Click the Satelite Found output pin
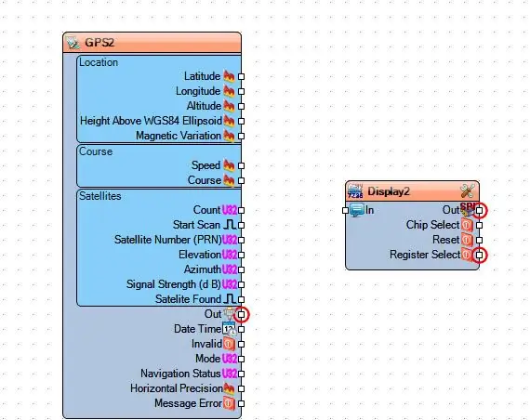 [x=241, y=300]
